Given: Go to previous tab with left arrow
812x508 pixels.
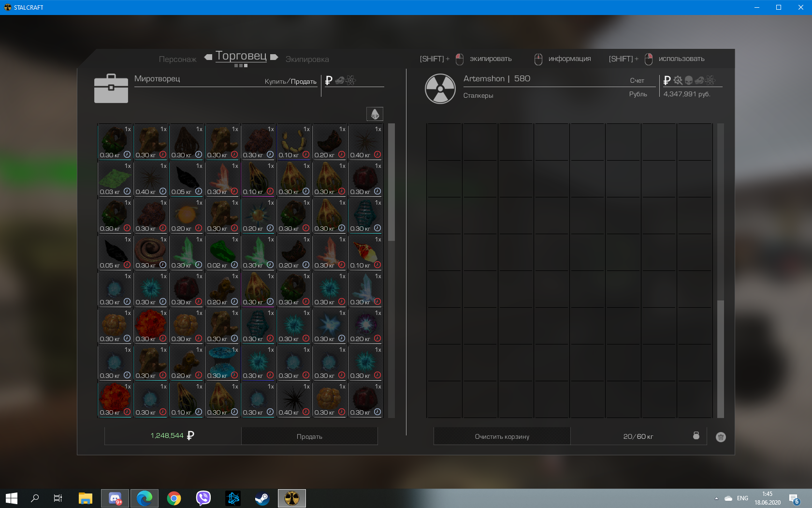Looking at the screenshot, I should [208, 57].
